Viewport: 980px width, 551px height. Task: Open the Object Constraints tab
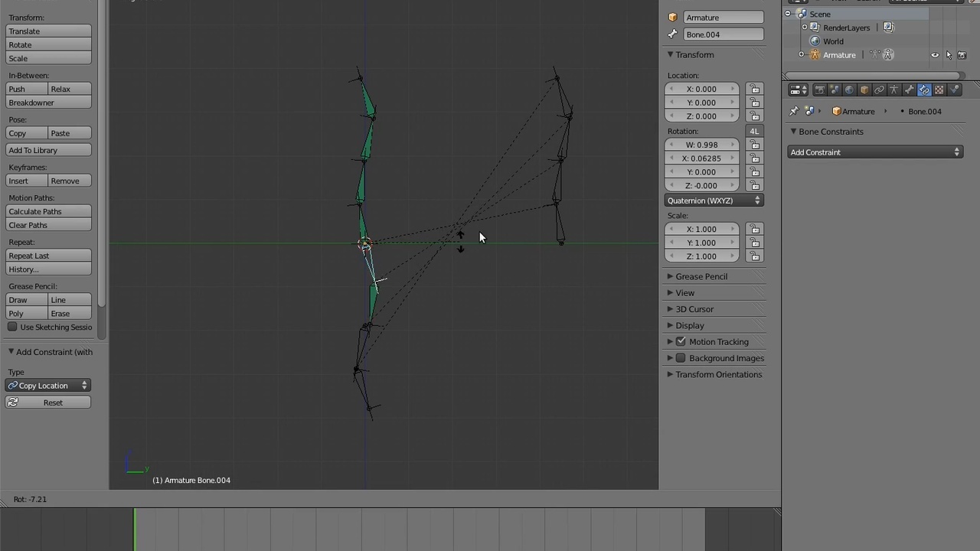(x=879, y=90)
